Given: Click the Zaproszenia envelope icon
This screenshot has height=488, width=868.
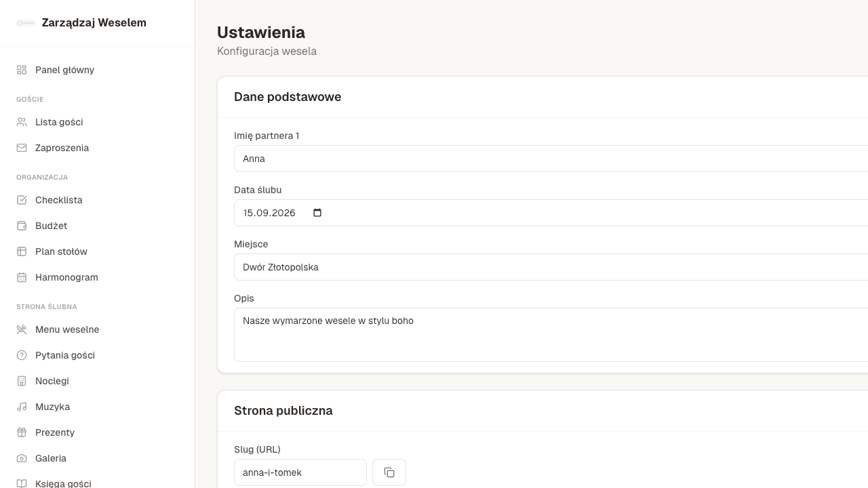Looking at the screenshot, I should 21,148.
